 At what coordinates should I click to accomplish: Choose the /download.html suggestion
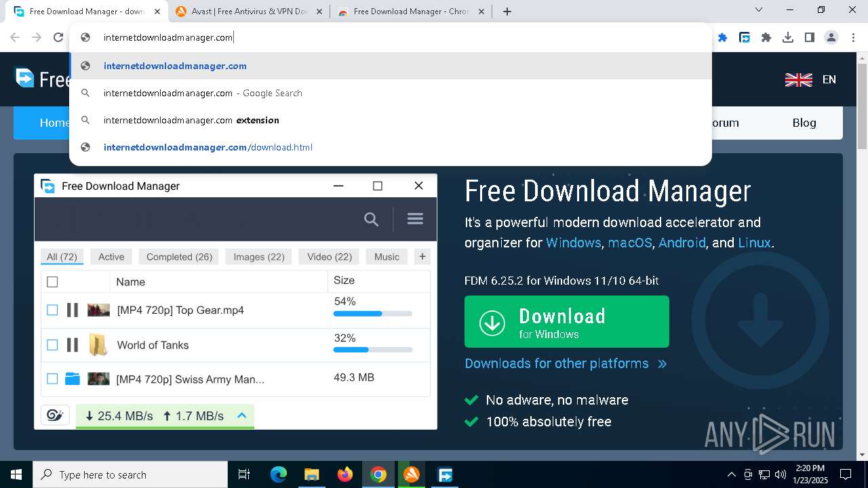[391, 147]
